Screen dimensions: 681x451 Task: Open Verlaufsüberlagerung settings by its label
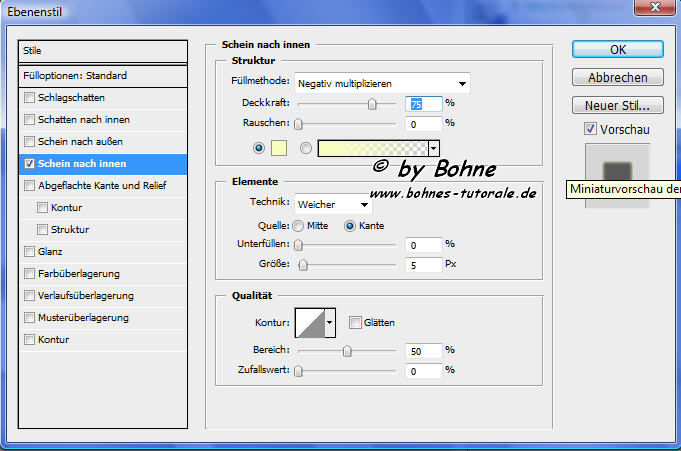(86, 295)
